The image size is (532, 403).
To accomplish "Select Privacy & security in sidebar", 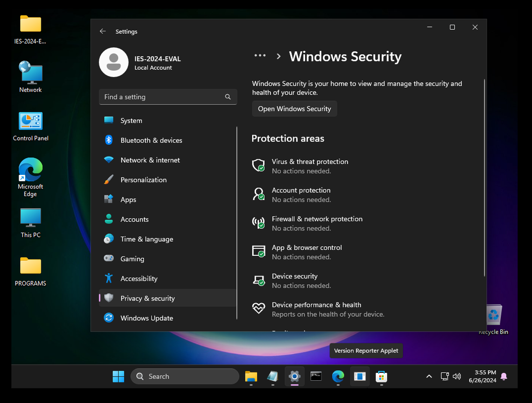I will [x=167, y=298].
